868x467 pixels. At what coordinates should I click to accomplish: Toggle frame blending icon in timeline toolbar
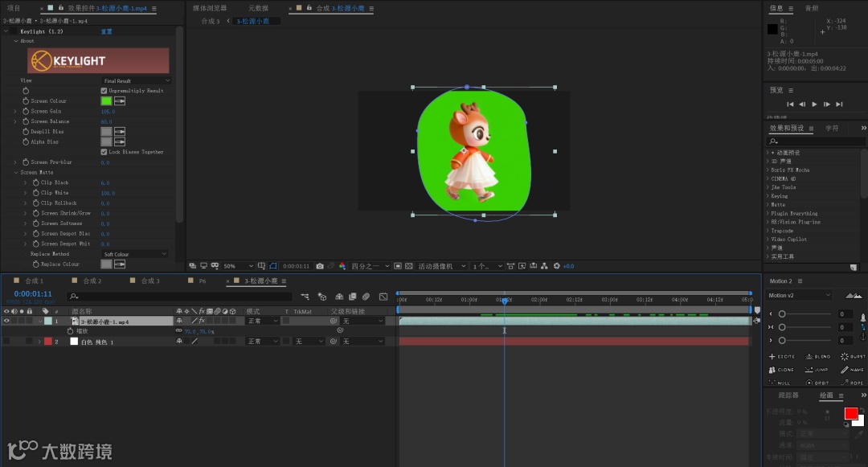(352, 297)
